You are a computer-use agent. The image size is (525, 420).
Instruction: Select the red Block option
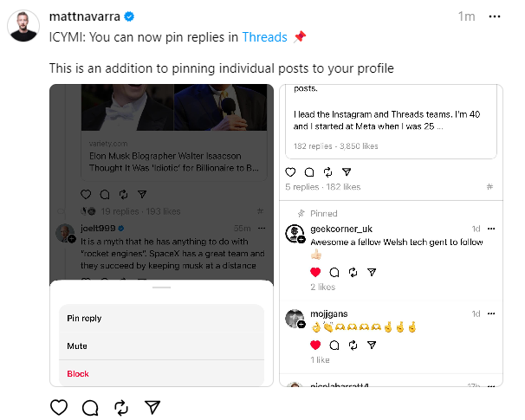pyautogui.click(x=78, y=374)
